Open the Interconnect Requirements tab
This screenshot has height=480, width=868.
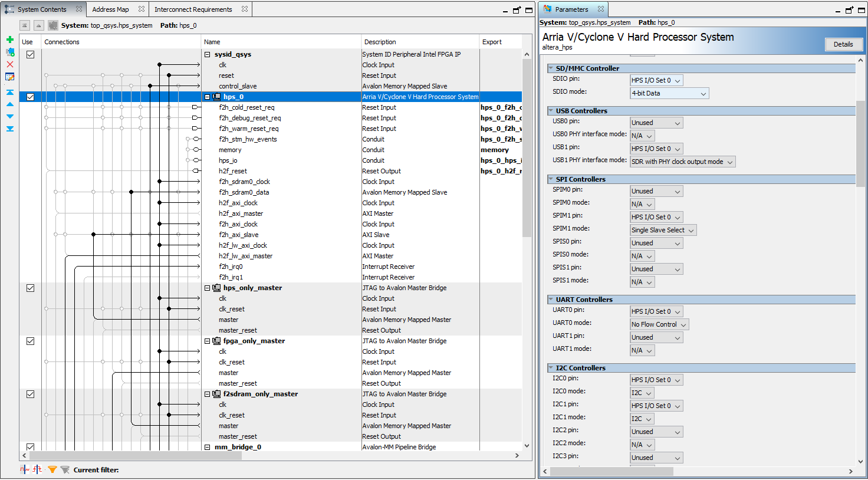[193, 9]
